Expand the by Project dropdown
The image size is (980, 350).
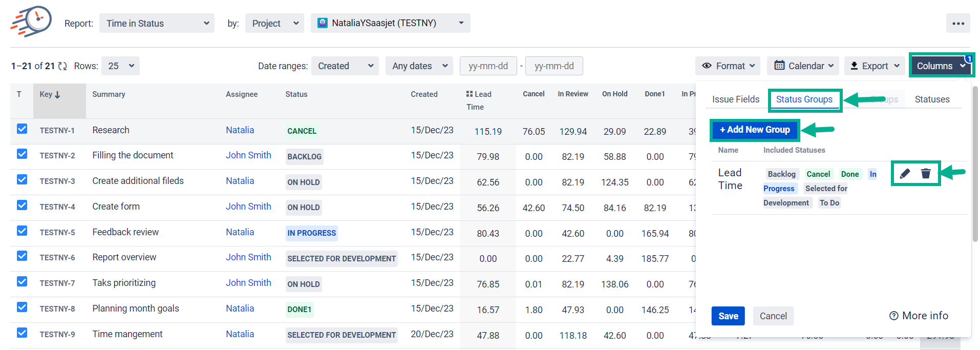click(274, 24)
